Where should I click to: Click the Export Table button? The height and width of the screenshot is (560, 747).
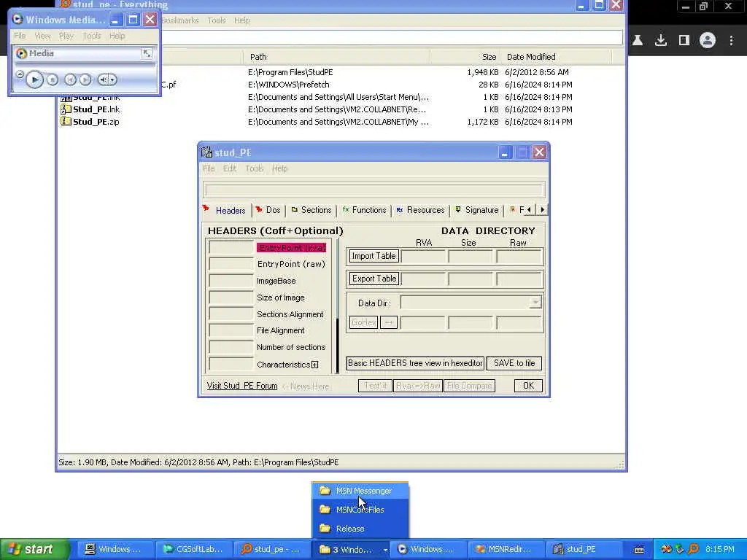pos(374,279)
